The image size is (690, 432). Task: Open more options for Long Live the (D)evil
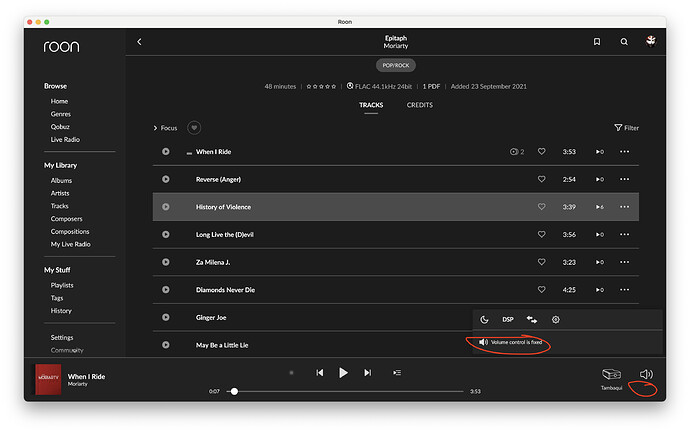[x=624, y=234]
